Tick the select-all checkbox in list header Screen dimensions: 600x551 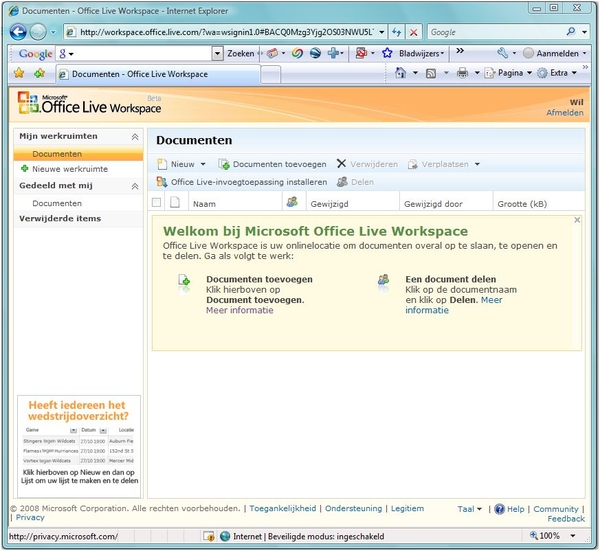pyautogui.click(x=156, y=202)
